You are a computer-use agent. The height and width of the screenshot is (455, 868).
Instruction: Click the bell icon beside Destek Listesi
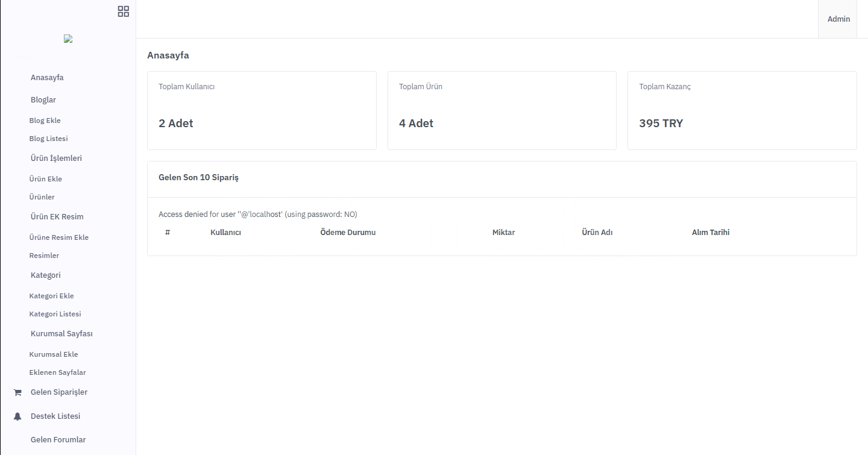(17, 416)
